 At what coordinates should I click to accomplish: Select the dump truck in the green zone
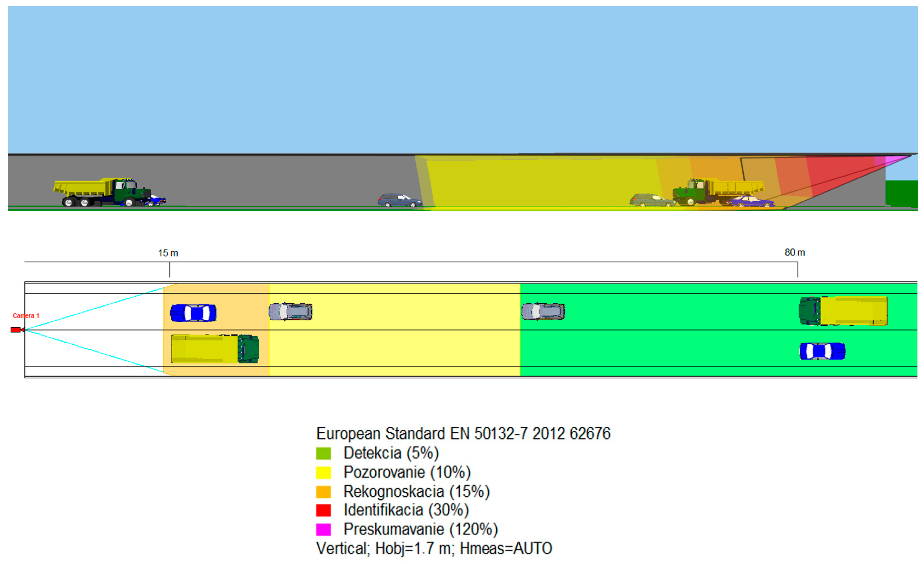[x=843, y=311]
